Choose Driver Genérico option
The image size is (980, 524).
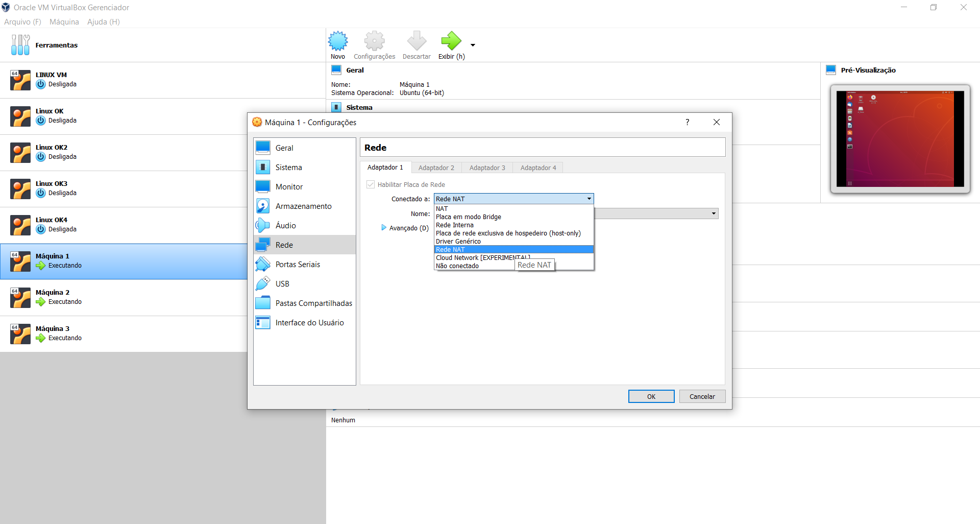click(x=513, y=241)
